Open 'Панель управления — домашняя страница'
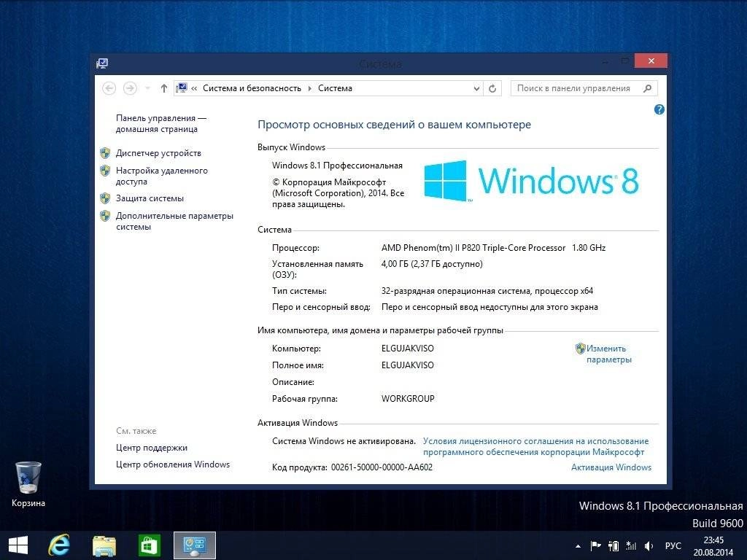 [x=160, y=123]
